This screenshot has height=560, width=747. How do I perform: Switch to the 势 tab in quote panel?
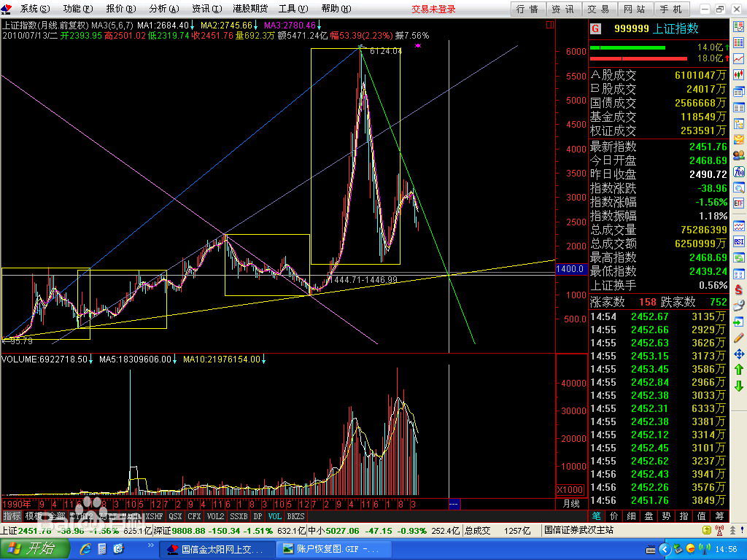pos(667,516)
